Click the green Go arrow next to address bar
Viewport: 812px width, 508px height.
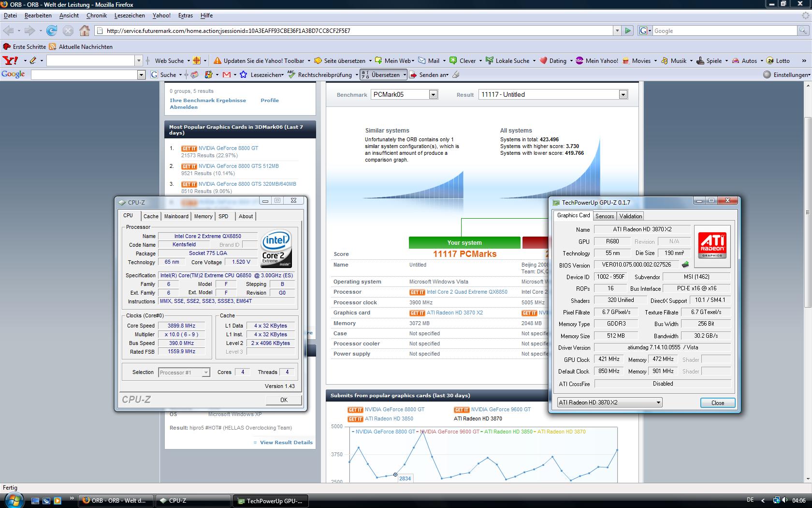(627, 30)
